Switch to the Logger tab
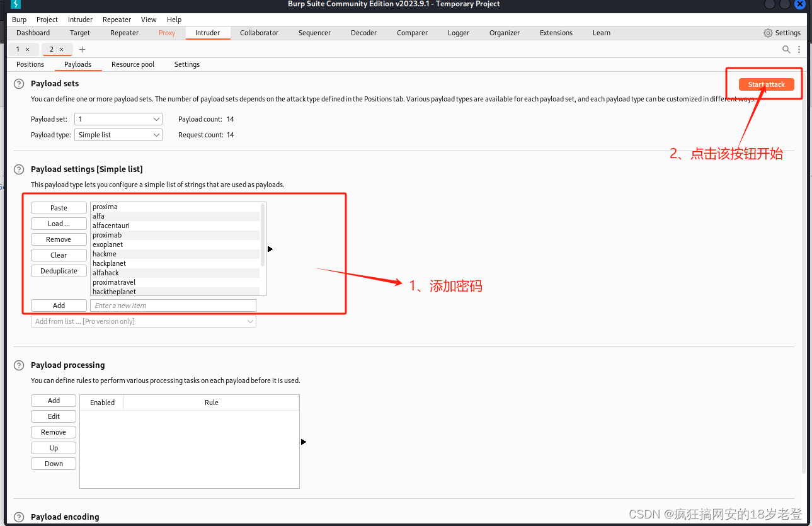 tap(459, 33)
